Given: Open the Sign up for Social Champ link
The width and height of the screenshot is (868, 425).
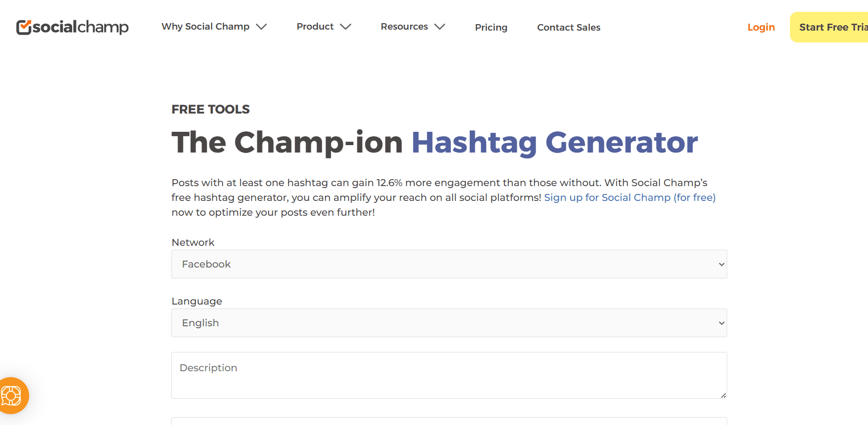Looking at the screenshot, I should [x=629, y=197].
